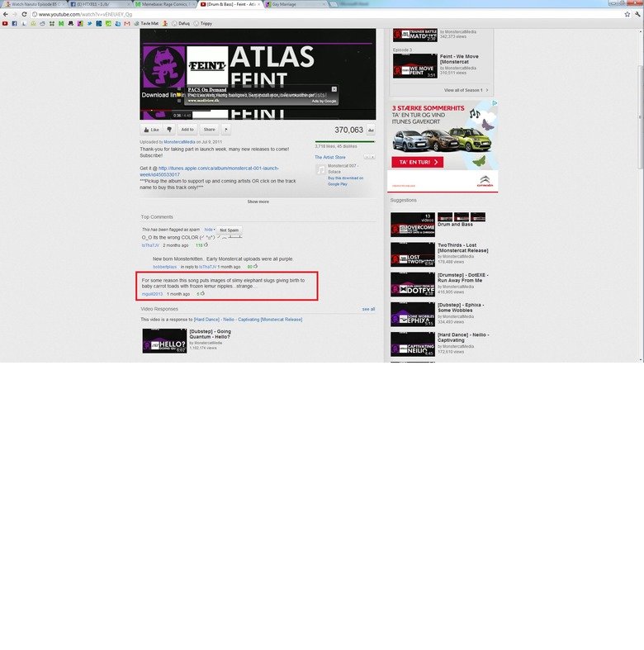Click the thumbs-down dislike icon
Image resolution: width=644 pixels, height=650 pixels.
(169, 130)
